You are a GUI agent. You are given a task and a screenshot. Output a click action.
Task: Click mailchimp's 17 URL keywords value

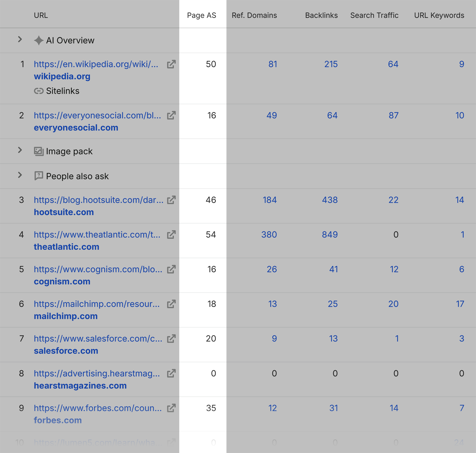460,304
